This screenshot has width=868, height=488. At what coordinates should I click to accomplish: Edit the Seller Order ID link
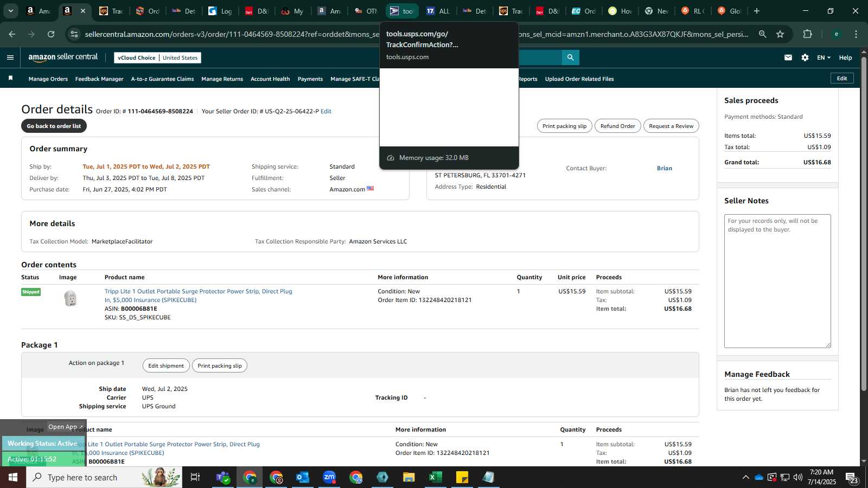click(325, 111)
